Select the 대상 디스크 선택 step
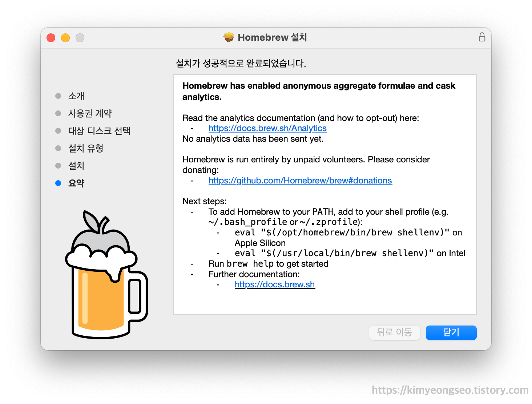This screenshot has width=532, height=404. tap(99, 131)
